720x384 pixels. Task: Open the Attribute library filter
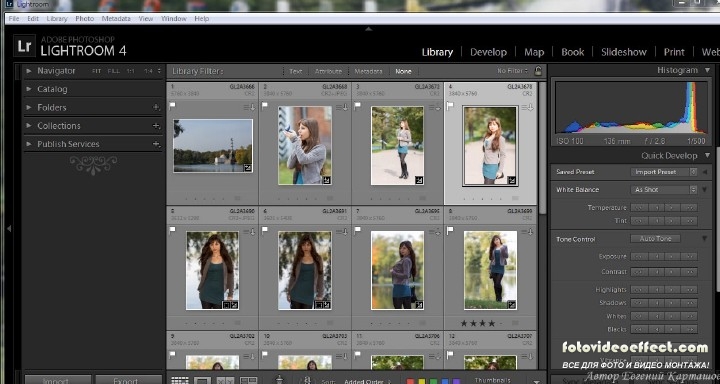[328, 71]
